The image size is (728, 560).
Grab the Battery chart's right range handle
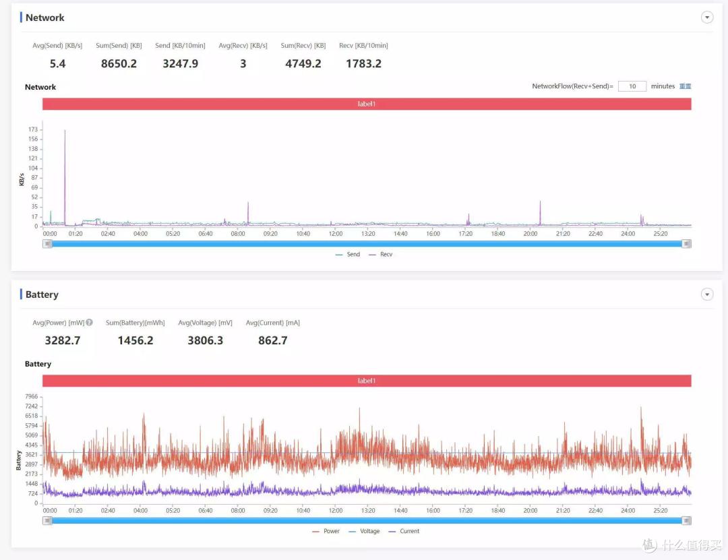pyautogui.click(x=686, y=520)
